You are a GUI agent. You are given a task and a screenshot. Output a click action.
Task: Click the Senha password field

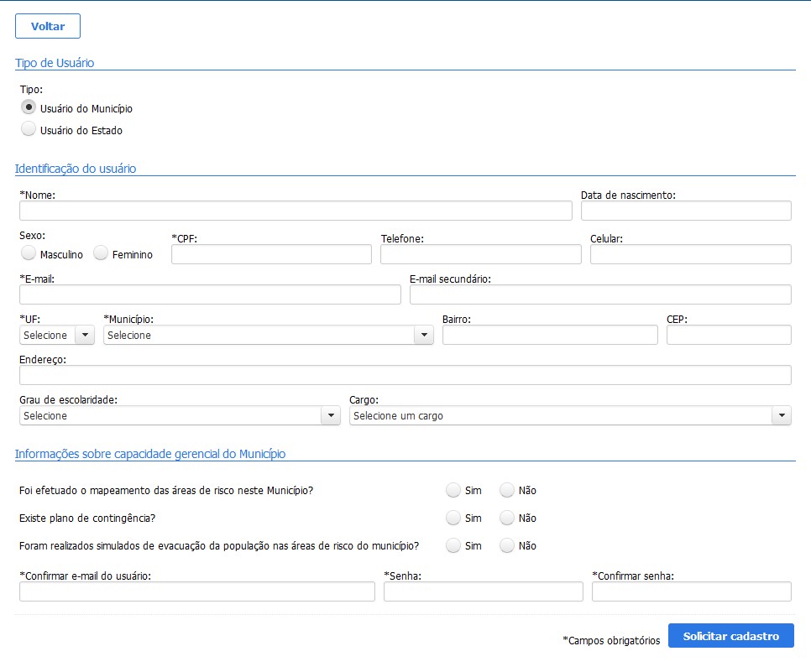(x=483, y=592)
